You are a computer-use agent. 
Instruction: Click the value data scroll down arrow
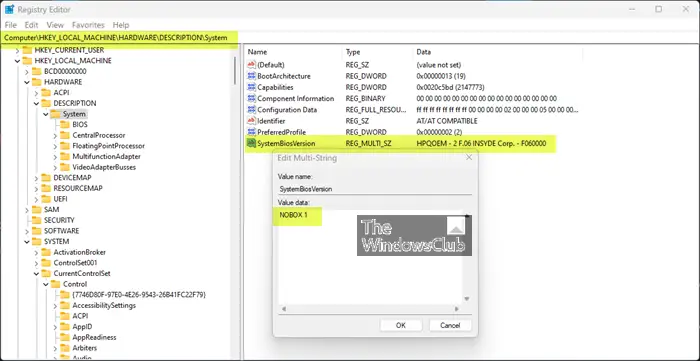pos(467,299)
